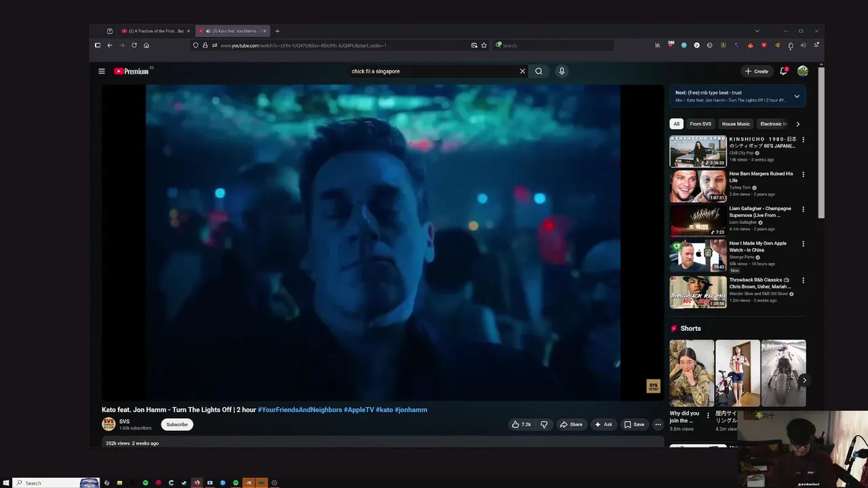Open the Create upload menu
868x488 pixels.
[757, 71]
